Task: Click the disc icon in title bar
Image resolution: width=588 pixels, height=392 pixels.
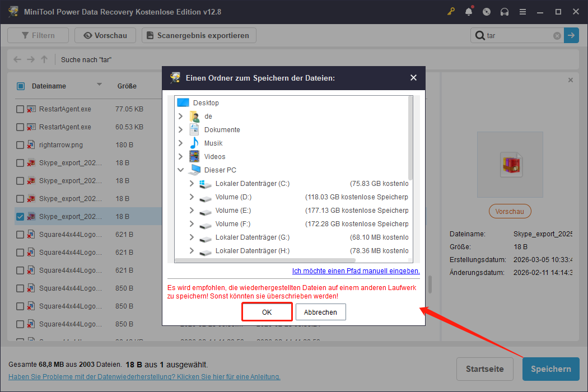Action: 487,12
